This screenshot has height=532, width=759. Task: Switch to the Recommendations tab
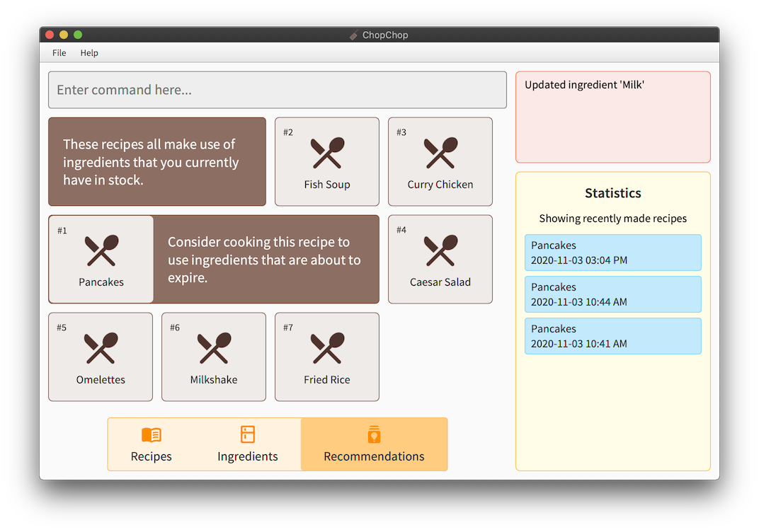click(x=374, y=444)
